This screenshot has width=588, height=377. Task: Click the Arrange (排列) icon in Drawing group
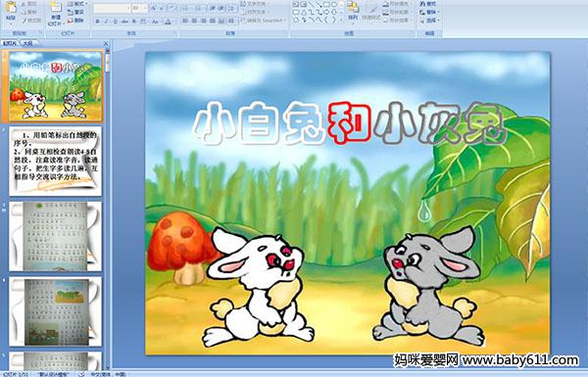[x=353, y=7]
